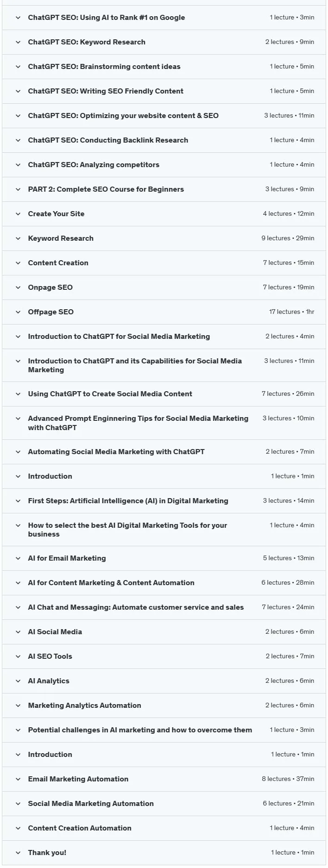The image size is (328, 868).
Task: Open PART 2: Complete SEO Course for Beginners
Action: tap(106, 189)
